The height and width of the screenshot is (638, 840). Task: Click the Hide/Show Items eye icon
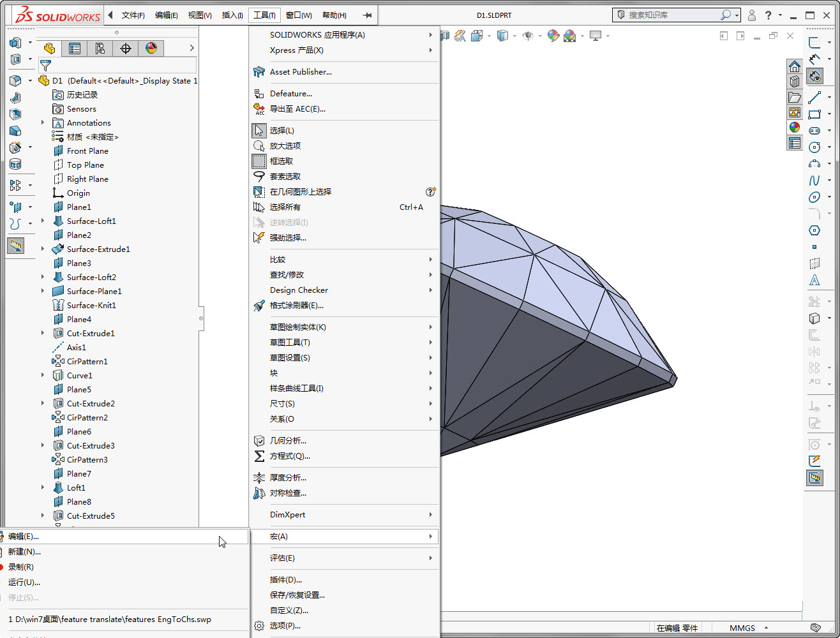[528, 36]
